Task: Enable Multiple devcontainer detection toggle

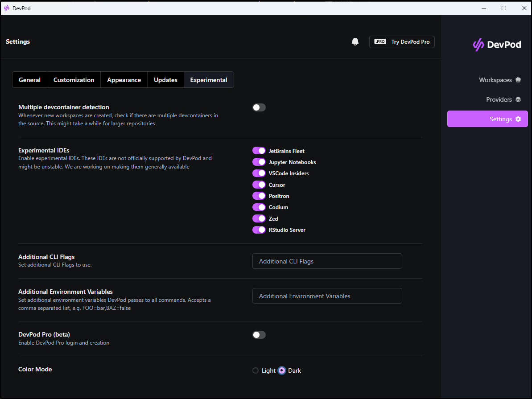Action: tap(259, 107)
